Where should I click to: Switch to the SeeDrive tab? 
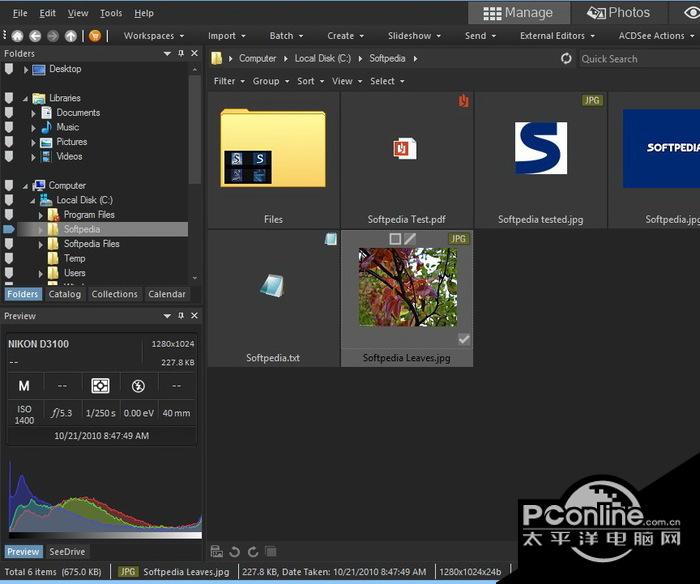coord(67,552)
